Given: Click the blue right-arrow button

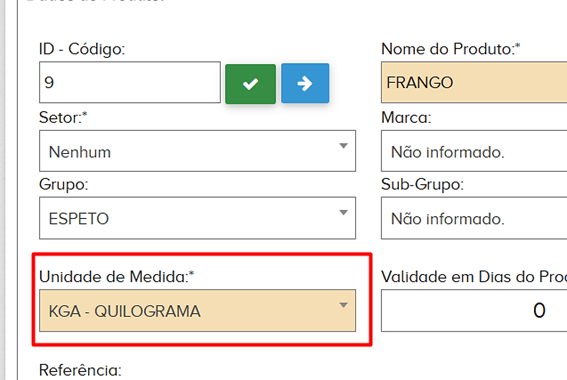Looking at the screenshot, I should tap(305, 83).
